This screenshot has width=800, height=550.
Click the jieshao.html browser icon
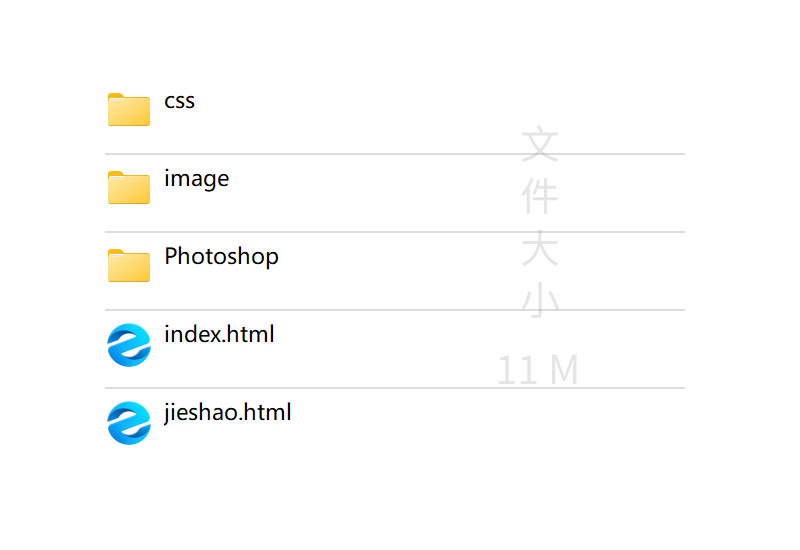pos(129,422)
